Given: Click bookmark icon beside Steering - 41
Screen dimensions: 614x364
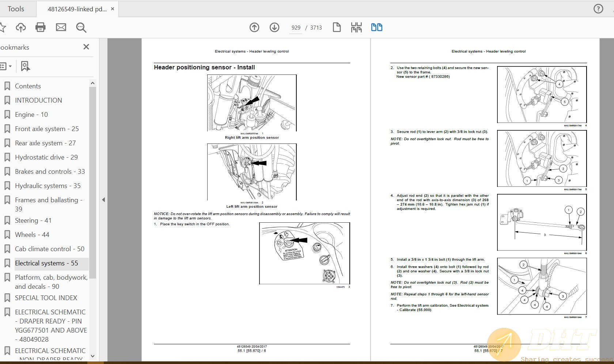Looking at the screenshot, I should (7, 221).
